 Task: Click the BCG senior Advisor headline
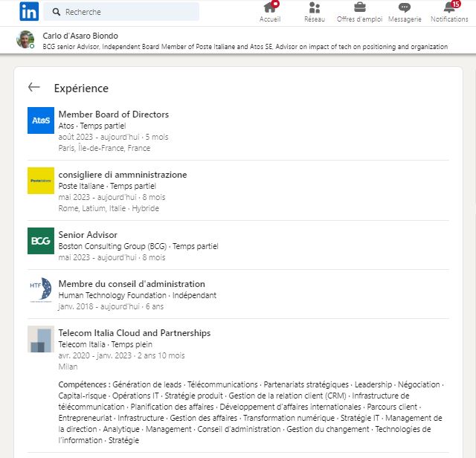click(245, 47)
